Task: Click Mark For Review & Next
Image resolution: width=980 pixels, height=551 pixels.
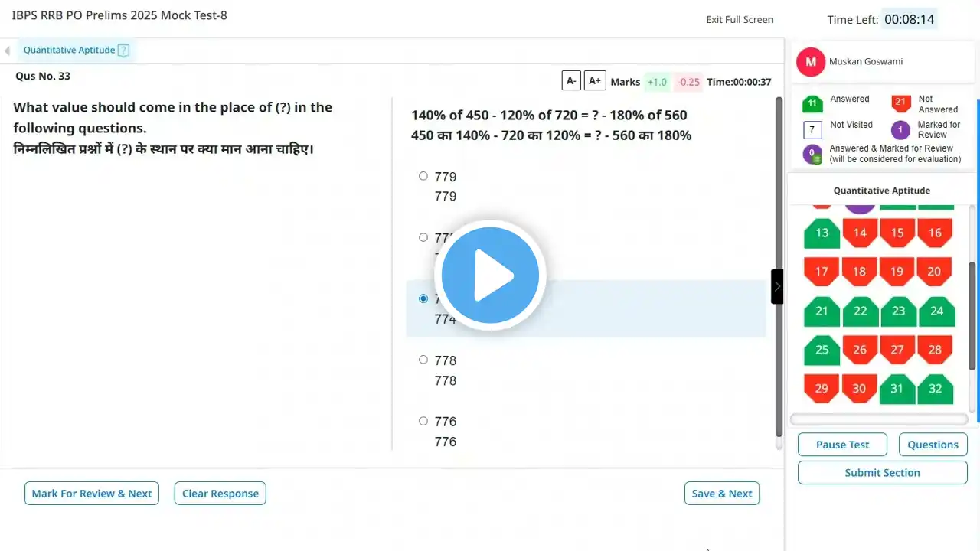Action: (92, 494)
